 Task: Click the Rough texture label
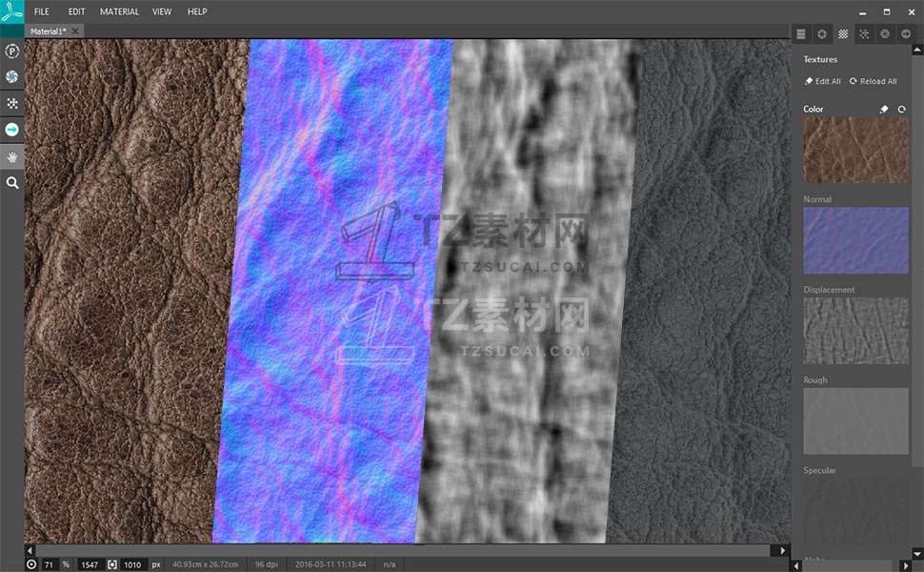[x=815, y=380]
